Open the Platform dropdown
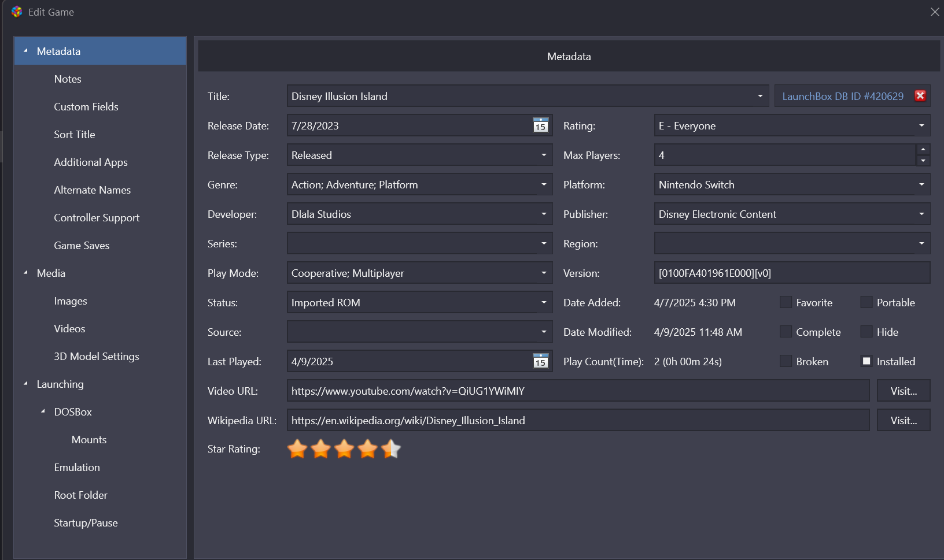Viewport: 944px width, 560px height. (x=921, y=184)
